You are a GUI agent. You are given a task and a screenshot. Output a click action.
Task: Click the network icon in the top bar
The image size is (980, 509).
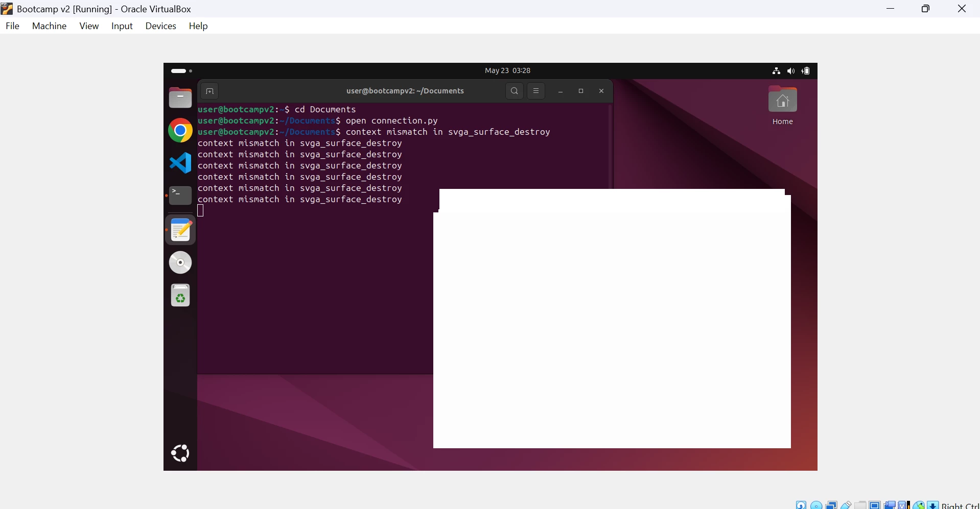point(777,71)
